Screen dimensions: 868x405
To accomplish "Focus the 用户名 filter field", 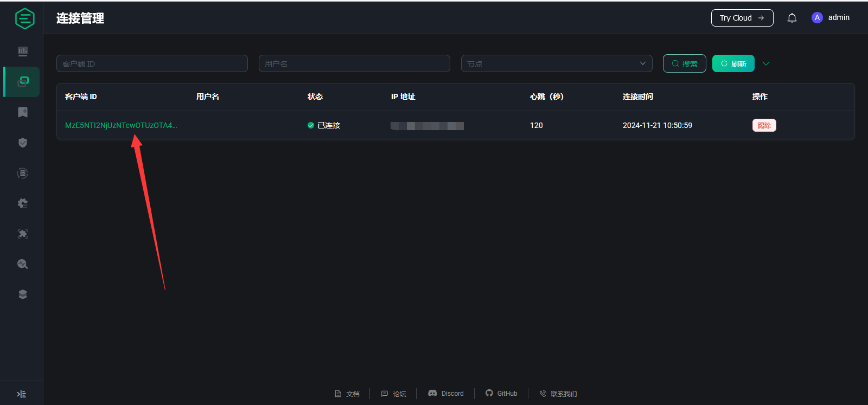I will click(354, 63).
